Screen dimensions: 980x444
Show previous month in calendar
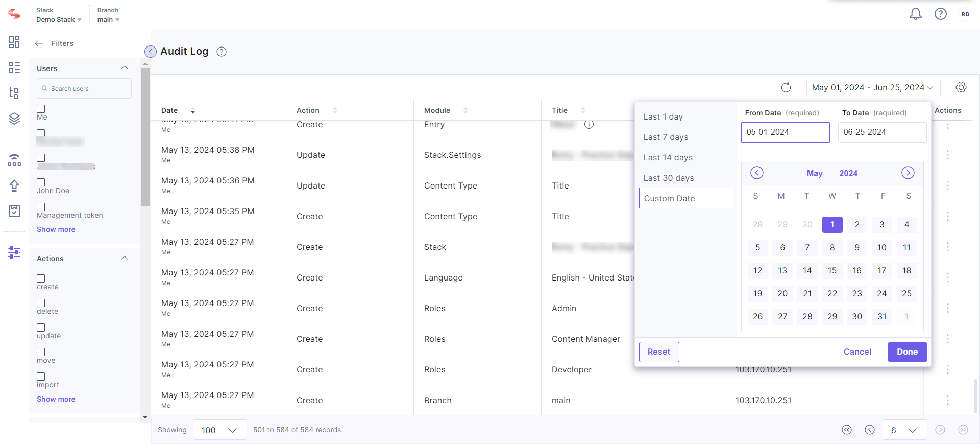pyautogui.click(x=757, y=173)
